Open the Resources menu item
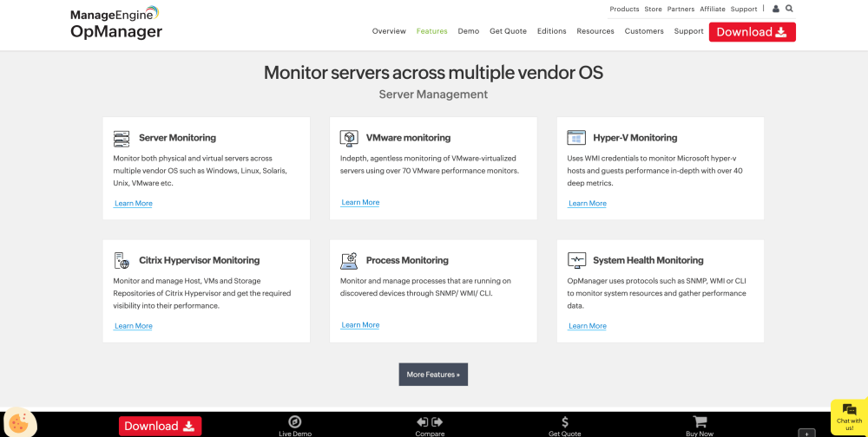This screenshot has width=868, height=437. pos(595,31)
